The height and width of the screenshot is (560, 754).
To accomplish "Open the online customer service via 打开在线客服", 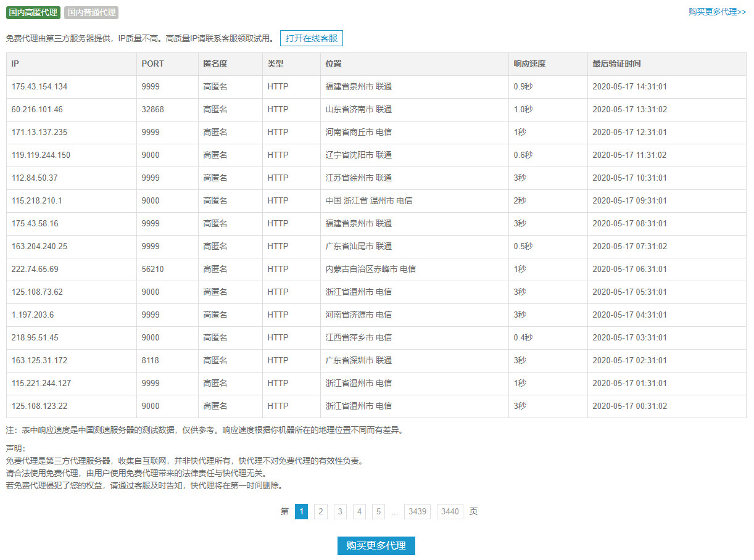I will (x=312, y=38).
